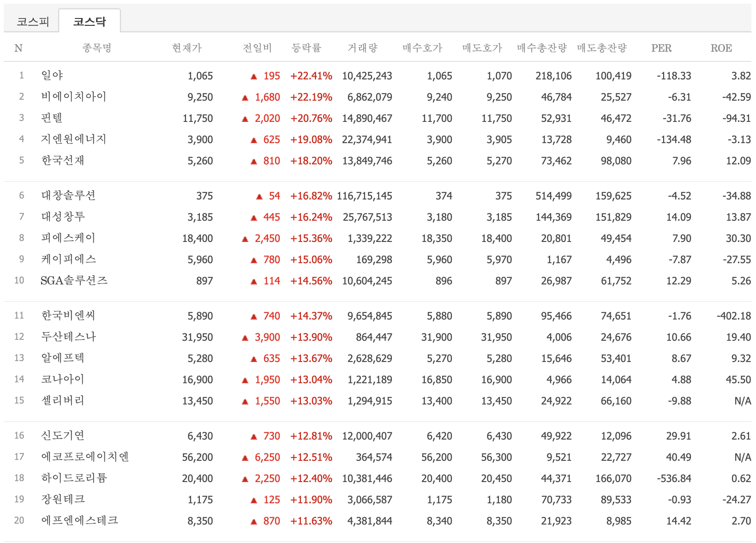Switch to the 코스피 tab
This screenshot has width=756, height=543.
[x=33, y=21]
